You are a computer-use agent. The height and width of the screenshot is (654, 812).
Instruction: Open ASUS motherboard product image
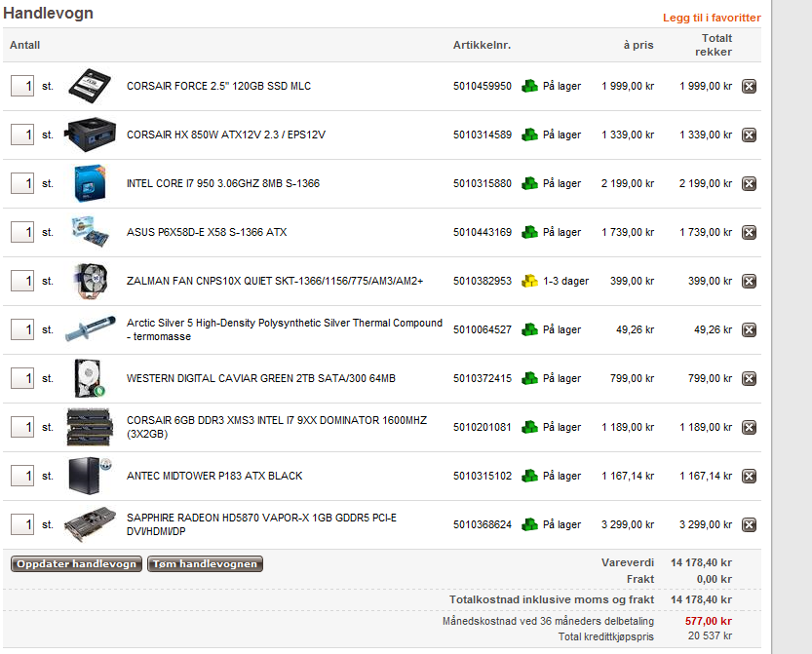click(90, 232)
